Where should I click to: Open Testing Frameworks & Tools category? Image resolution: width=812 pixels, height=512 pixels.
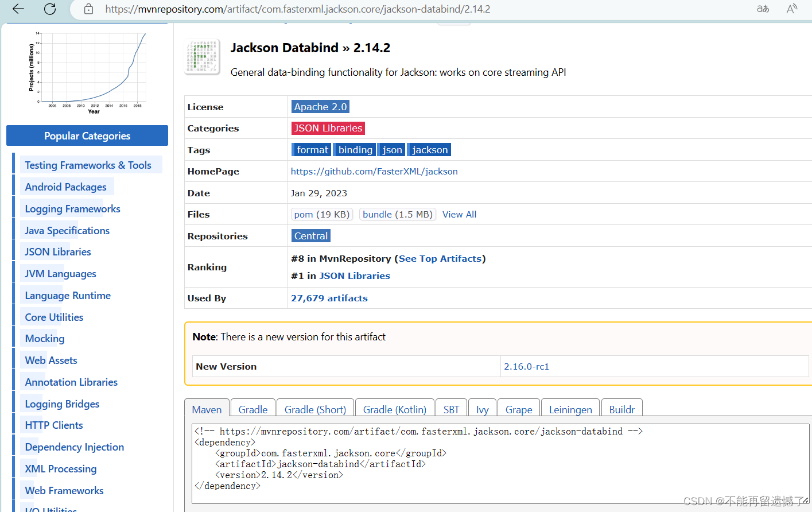pos(88,165)
